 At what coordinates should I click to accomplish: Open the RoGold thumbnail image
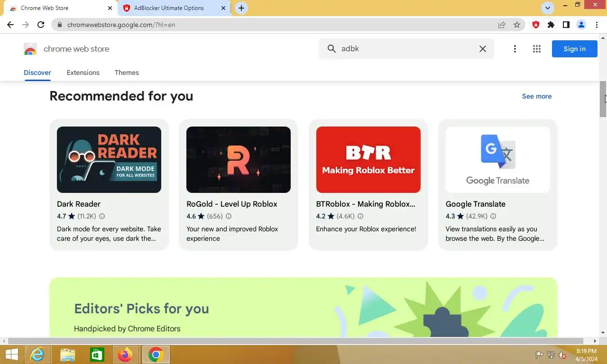tap(239, 160)
